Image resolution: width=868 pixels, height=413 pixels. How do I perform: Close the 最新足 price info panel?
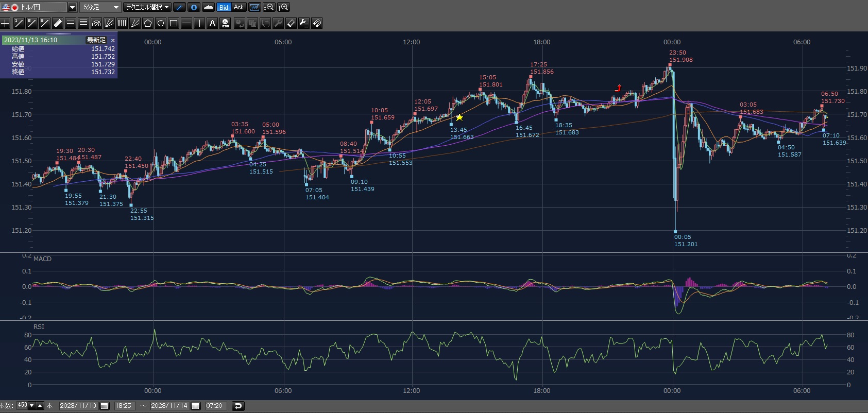pos(113,40)
